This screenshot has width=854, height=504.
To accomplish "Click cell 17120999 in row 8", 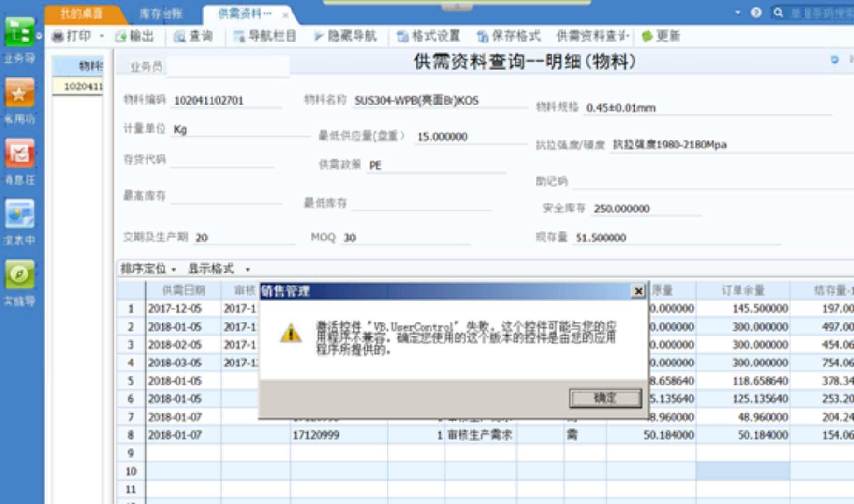I will pyautogui.click(x=339, y=435).
